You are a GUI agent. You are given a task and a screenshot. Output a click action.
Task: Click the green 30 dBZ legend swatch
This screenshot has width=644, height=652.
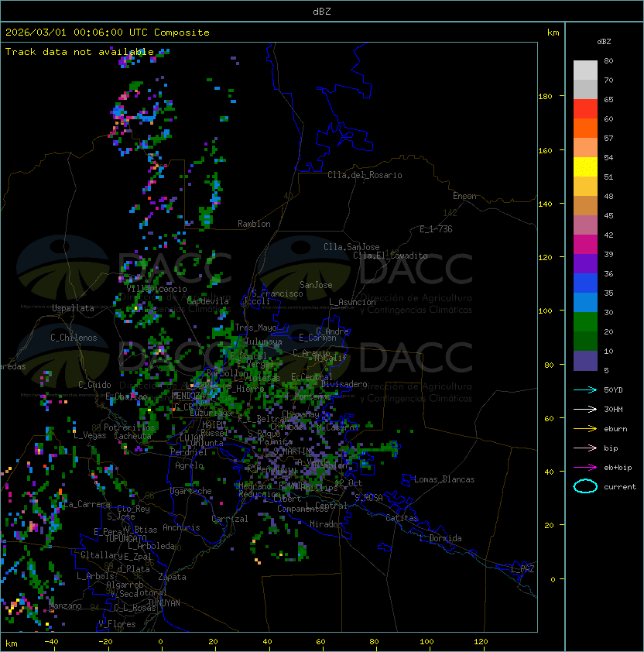click(x=585, y=322)
